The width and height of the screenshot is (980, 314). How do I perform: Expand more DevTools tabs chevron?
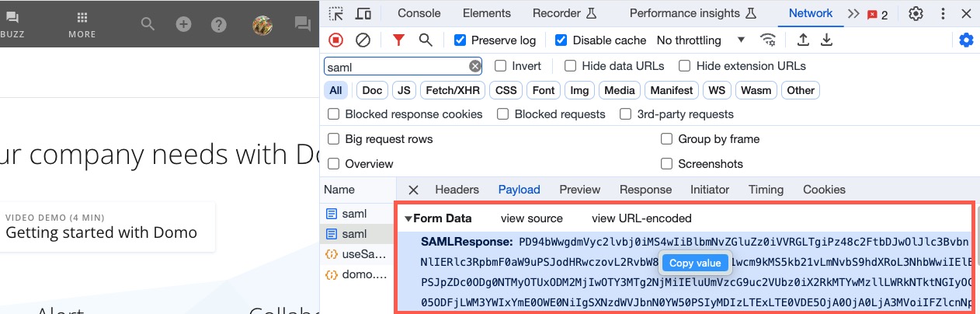tap(853, 13)
